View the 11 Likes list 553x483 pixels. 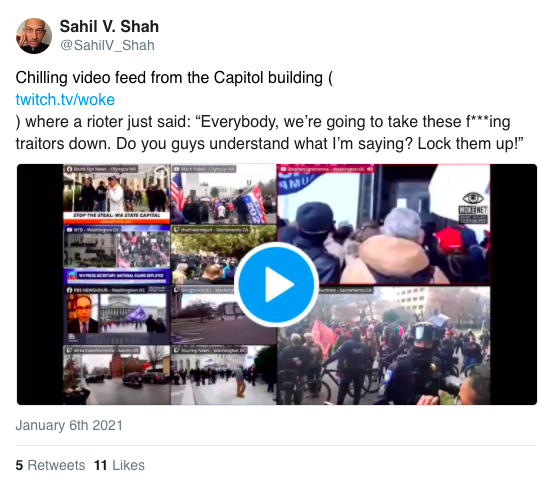119,465
